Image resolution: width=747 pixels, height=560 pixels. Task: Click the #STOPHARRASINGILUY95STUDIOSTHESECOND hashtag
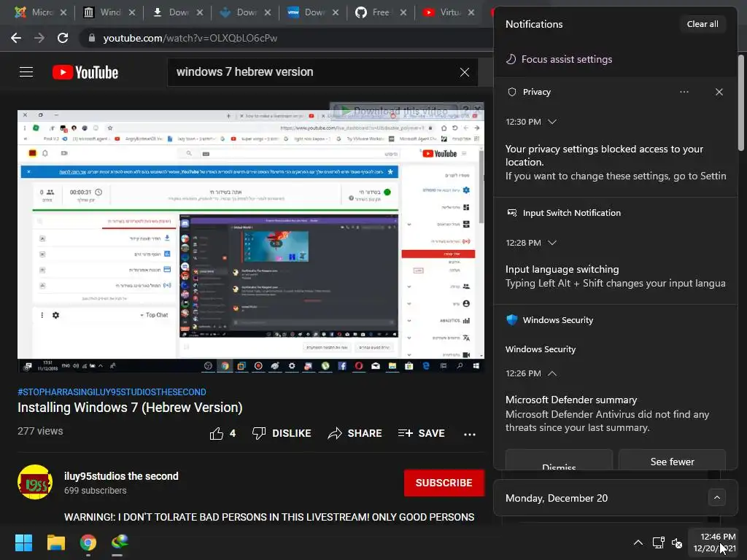click(112, 392)
